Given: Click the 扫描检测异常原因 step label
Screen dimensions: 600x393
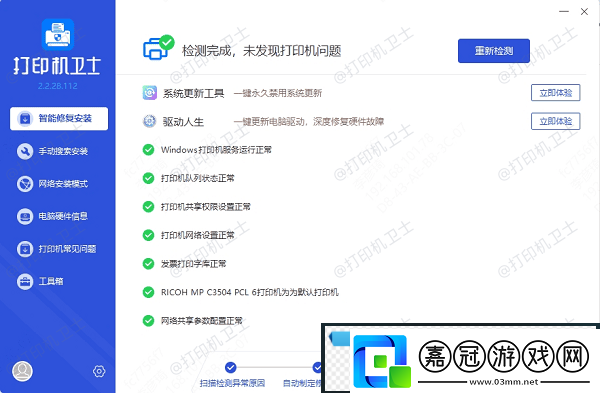Looking at the screenshot, I should [x=232, y=383].
